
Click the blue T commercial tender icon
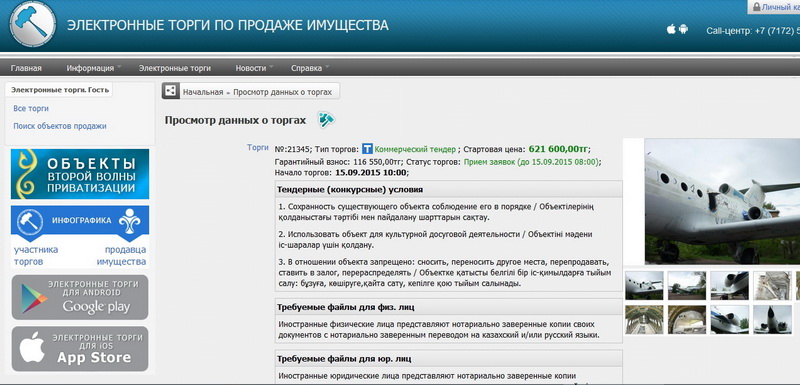click(x=367, y=149)
